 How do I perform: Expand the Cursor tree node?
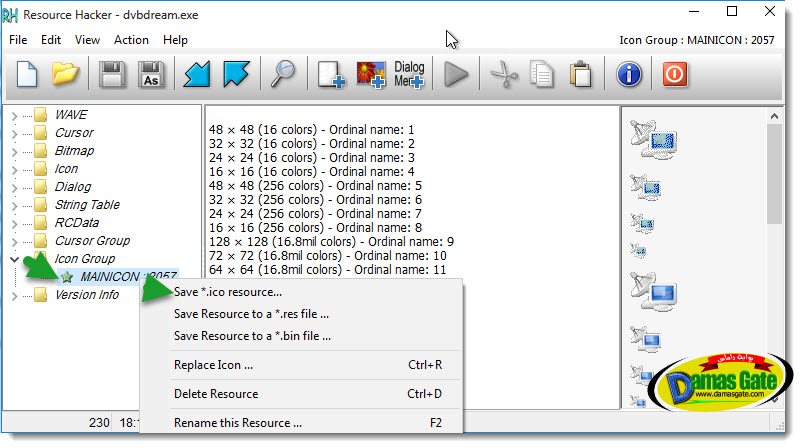pos(14,134)
